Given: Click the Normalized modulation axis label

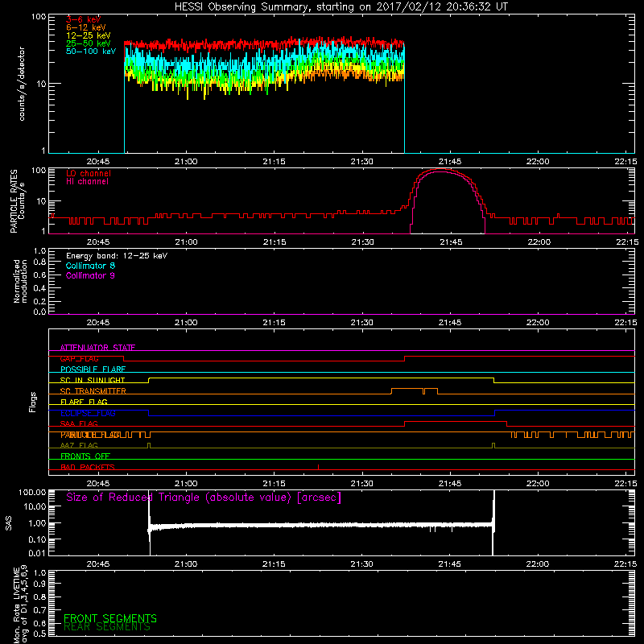Looking at the screenshot, I should pos(21,281).
